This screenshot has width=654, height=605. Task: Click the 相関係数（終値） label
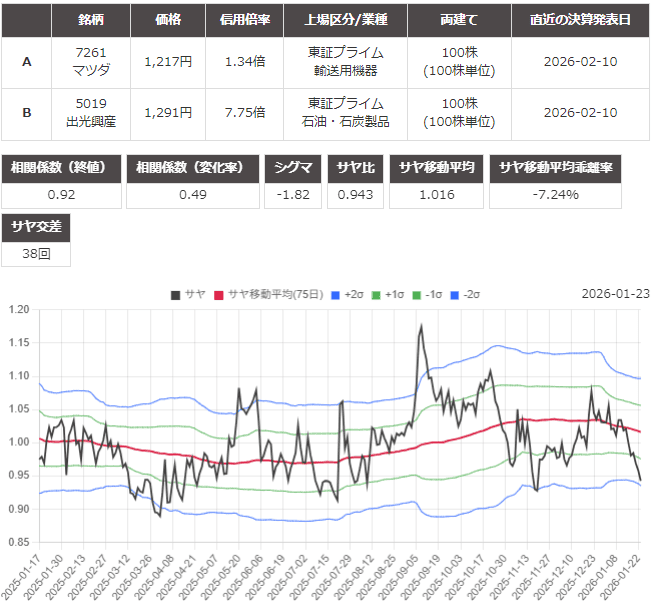tap(62, 167)
